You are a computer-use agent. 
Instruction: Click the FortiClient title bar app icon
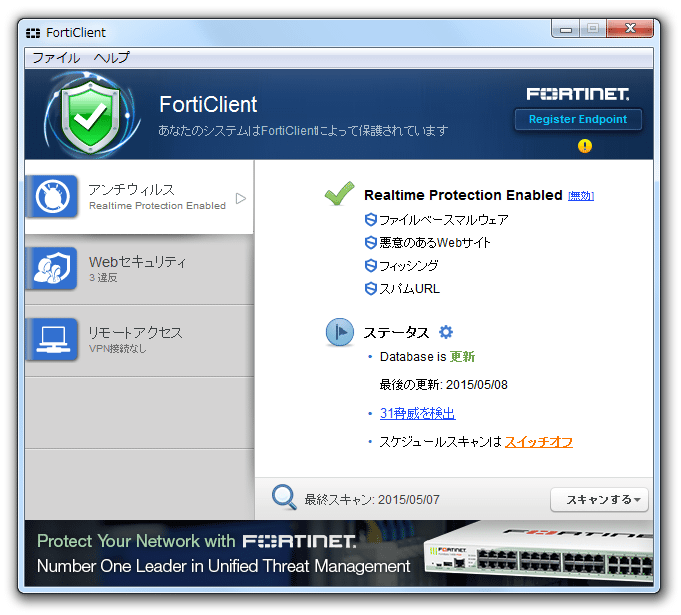tap(33, 33)
